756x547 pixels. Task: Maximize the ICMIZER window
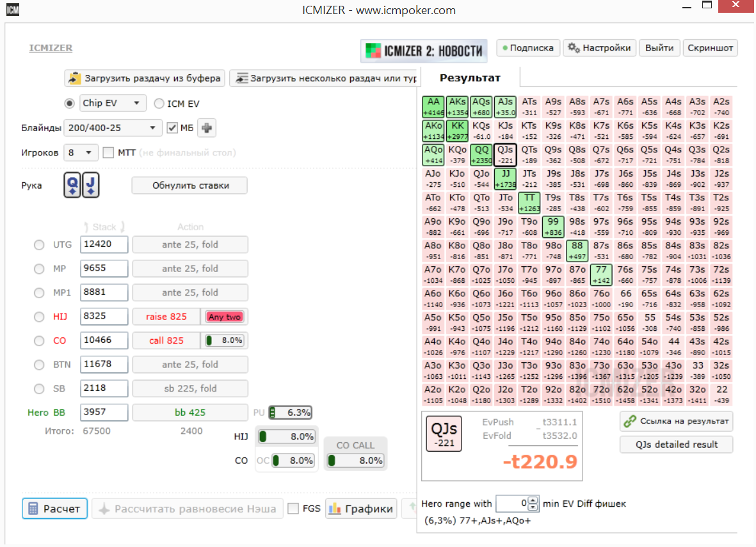click(x=707, y=6)
